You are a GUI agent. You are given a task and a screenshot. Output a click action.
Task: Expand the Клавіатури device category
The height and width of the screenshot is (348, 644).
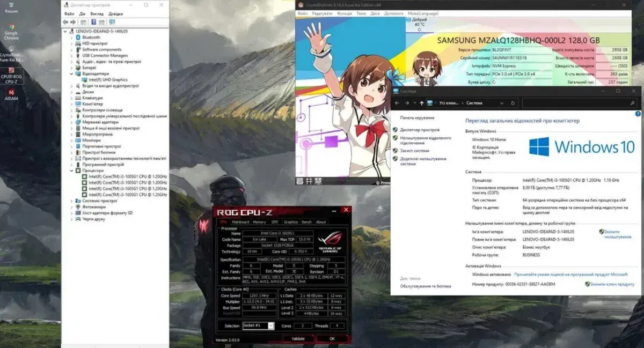72,98
